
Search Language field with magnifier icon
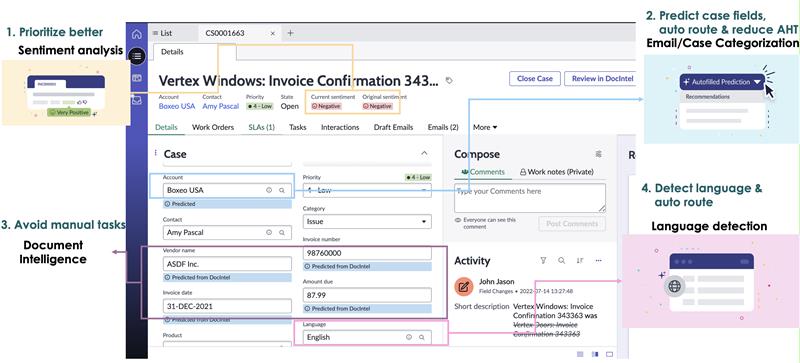(x=421, y=337)
